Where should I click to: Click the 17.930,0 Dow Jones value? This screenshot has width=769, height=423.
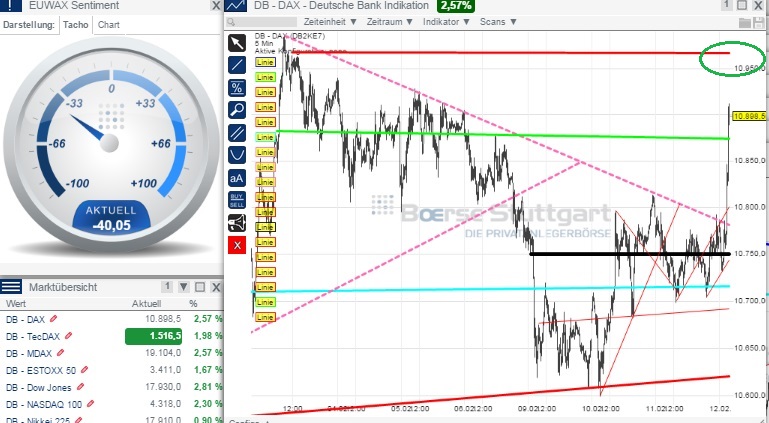click(163, 387)
